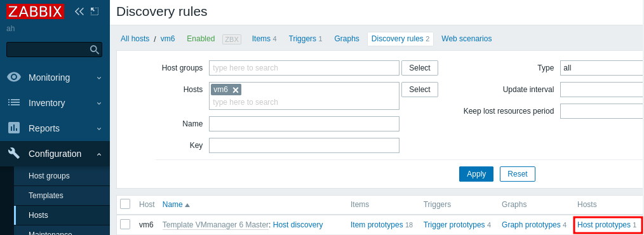644x235 pixels.
Task: Go to All hosts breadcrumb
Action: pos(135,39)
